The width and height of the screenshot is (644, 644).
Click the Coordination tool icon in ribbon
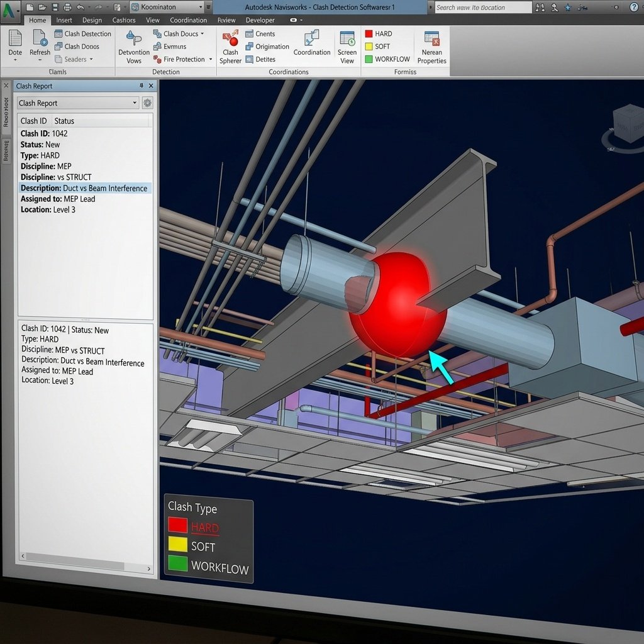(x=312, y=38)
